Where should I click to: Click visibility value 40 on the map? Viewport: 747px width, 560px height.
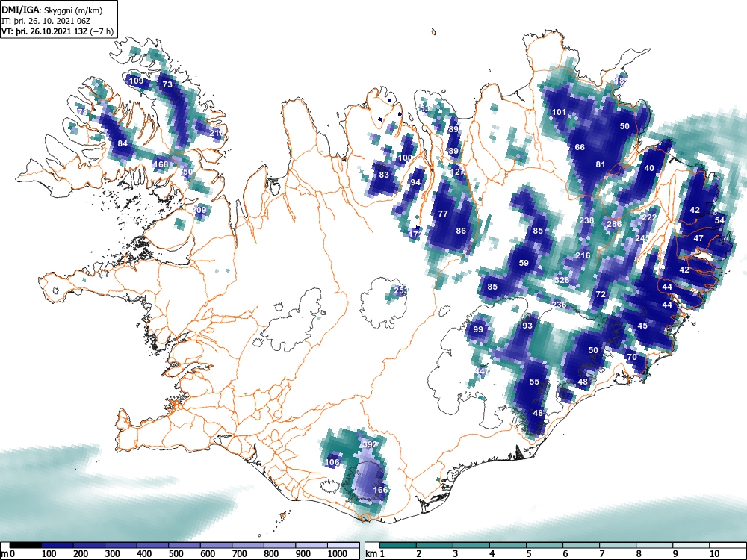(649, 168)
